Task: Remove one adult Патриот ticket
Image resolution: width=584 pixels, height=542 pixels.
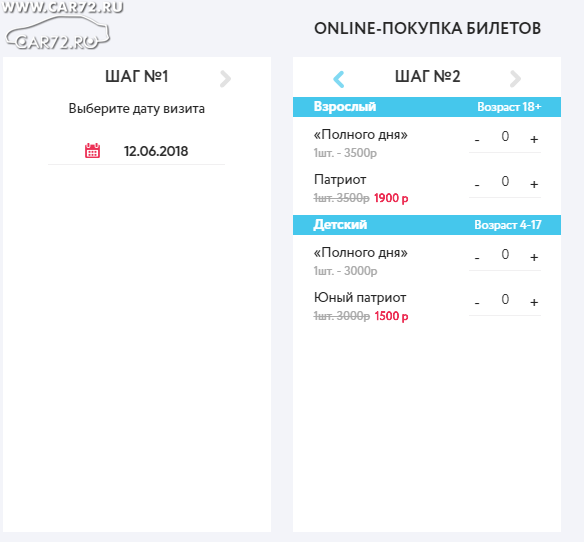Action: pos(477,185)
